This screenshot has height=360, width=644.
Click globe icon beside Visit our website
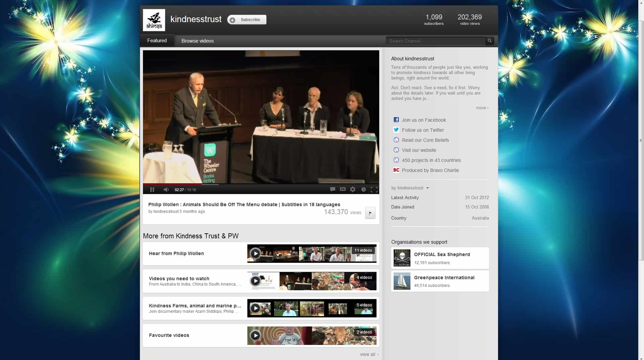pyautogui.click(x=396, y=150)
